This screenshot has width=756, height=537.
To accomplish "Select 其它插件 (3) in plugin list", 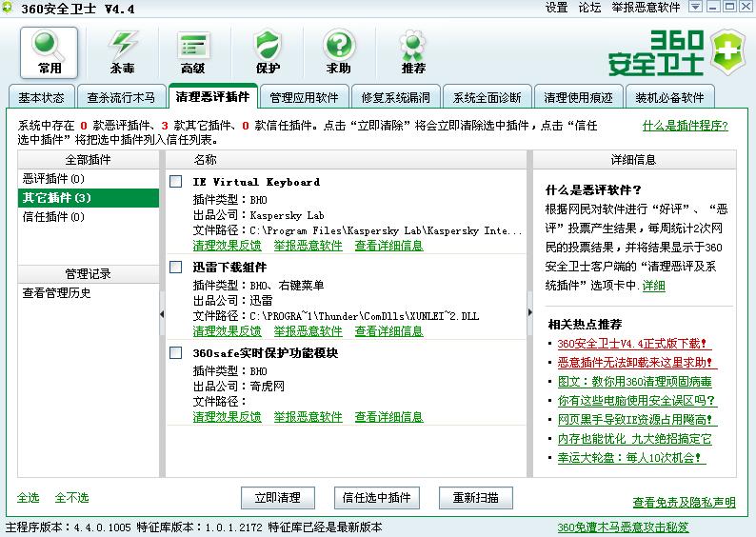I will 89,198.
